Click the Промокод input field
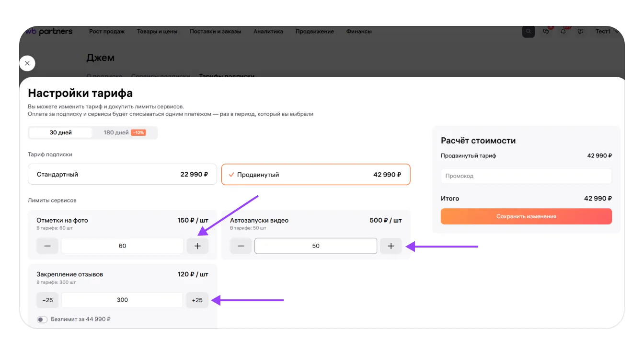 click(526, 176)
